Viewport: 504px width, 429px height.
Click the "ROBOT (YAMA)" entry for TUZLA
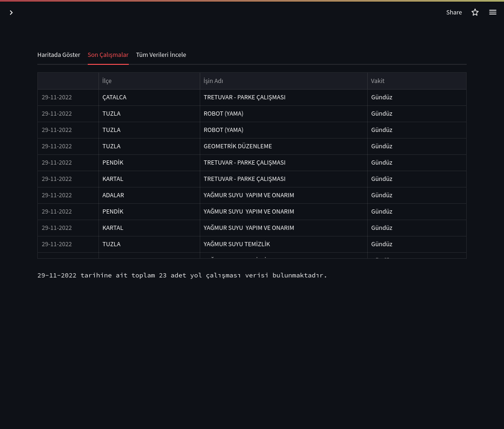point(223,113)
